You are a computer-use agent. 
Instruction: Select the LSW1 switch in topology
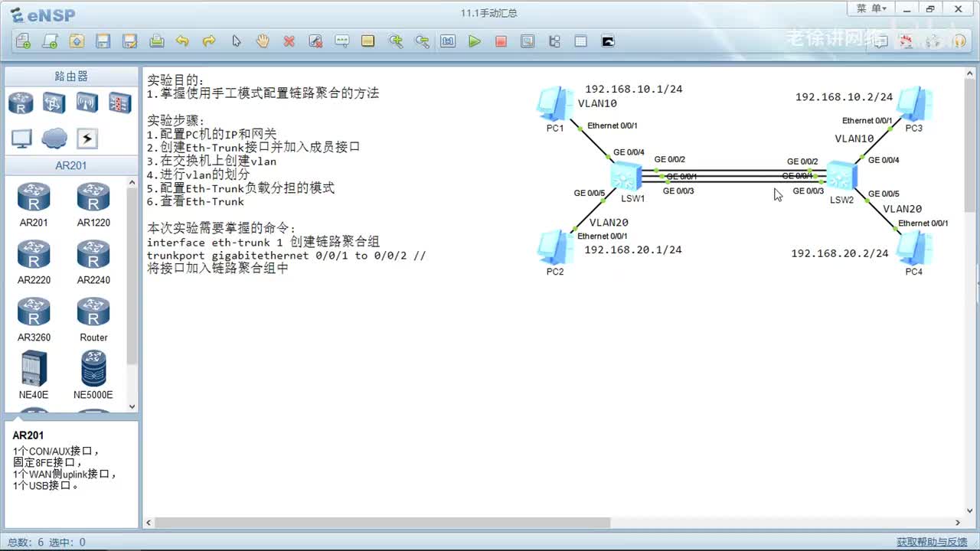(627, 177)
